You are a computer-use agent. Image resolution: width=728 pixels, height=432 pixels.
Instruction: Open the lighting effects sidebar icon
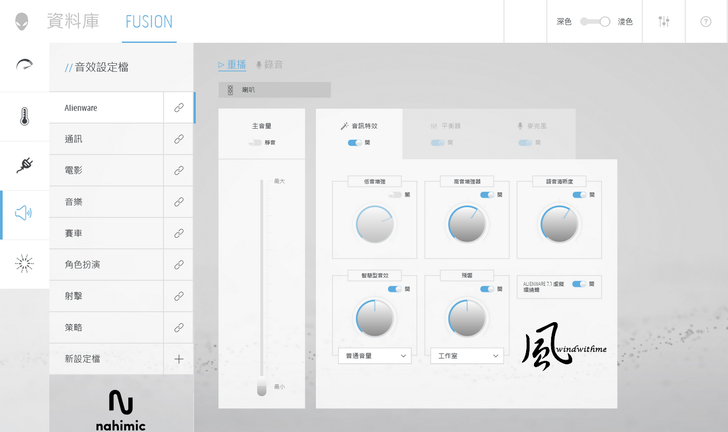click(x=24, y=263)
